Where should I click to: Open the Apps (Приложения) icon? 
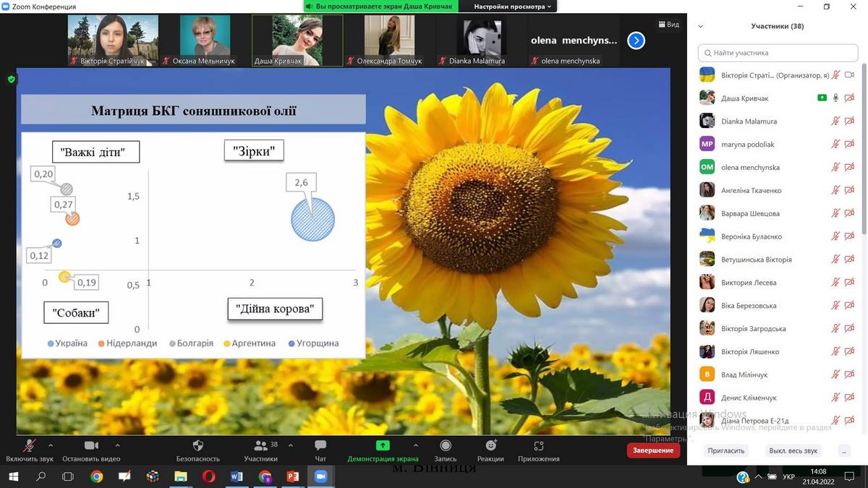pyautogui.click(x=538, y=445)
